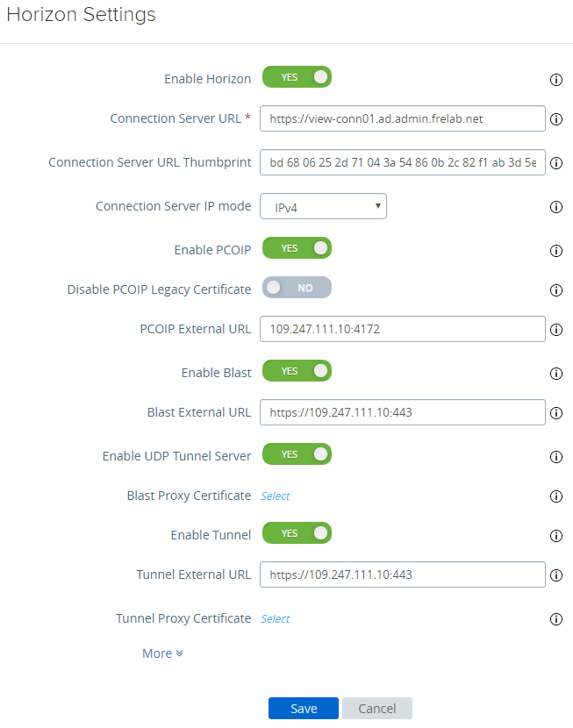This screenshot has height=728, width=573.
Task: Toggle the Enable Horizon switch
Action: (297, 77)
